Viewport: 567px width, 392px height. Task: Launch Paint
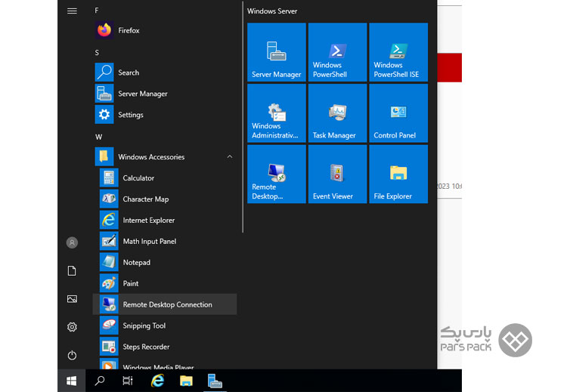tap(165, 283)
